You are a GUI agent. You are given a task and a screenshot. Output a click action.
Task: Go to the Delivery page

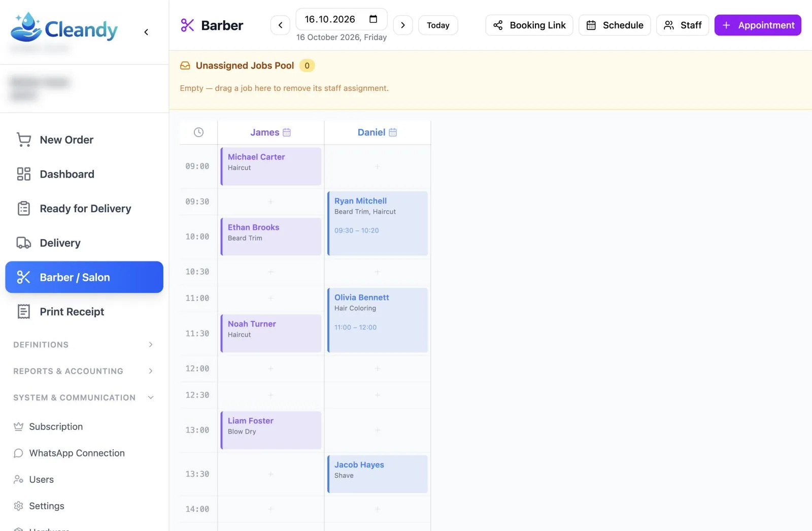coord(84,243)
